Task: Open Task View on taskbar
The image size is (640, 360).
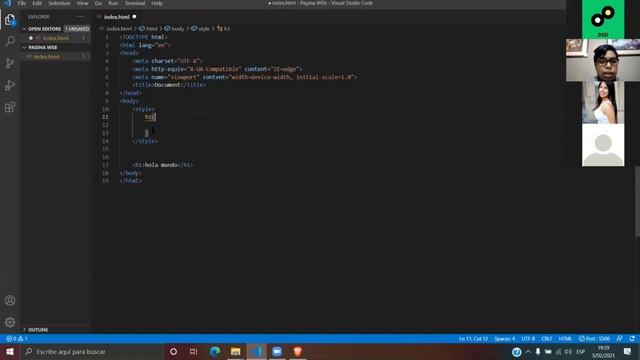Action: [x=193, y=351]
